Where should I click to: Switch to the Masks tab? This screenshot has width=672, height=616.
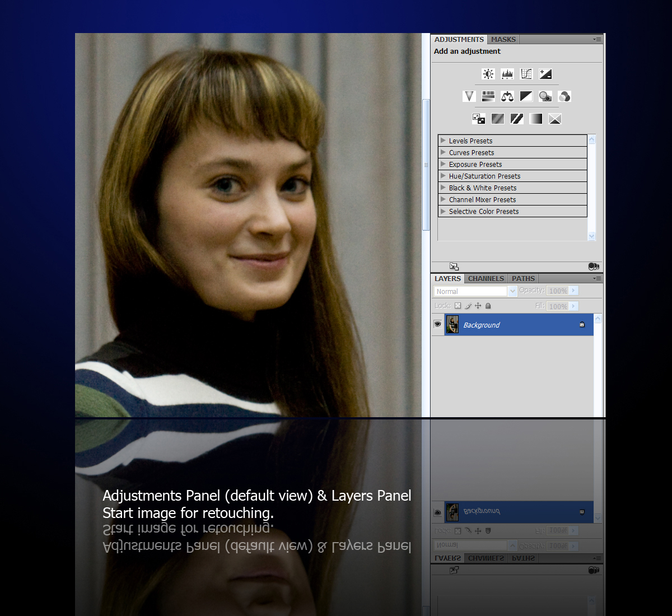coord(503,39)
